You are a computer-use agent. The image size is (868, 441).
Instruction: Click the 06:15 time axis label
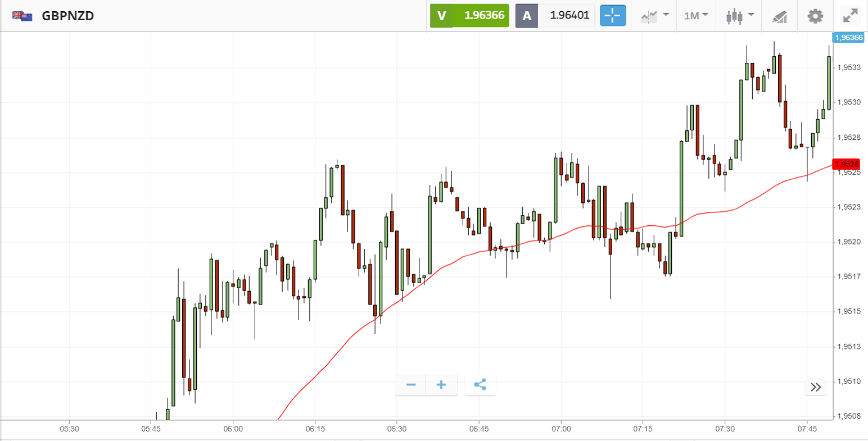click(315, 429)
